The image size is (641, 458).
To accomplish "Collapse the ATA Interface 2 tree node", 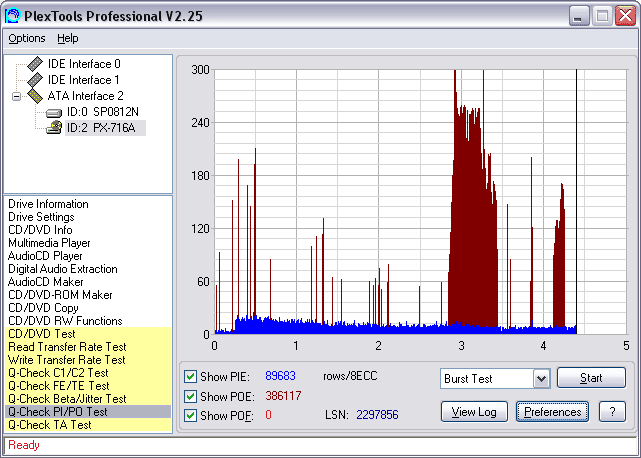I will [16, 97].
